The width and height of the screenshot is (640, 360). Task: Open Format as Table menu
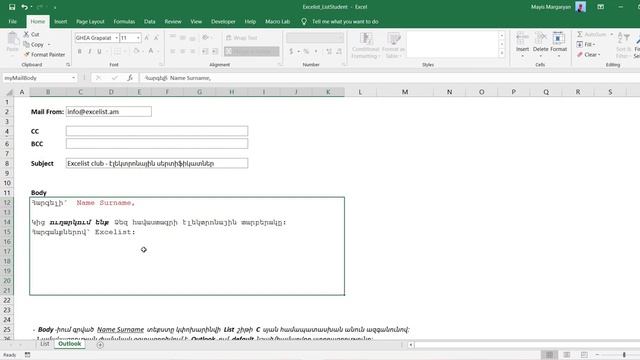393,45
